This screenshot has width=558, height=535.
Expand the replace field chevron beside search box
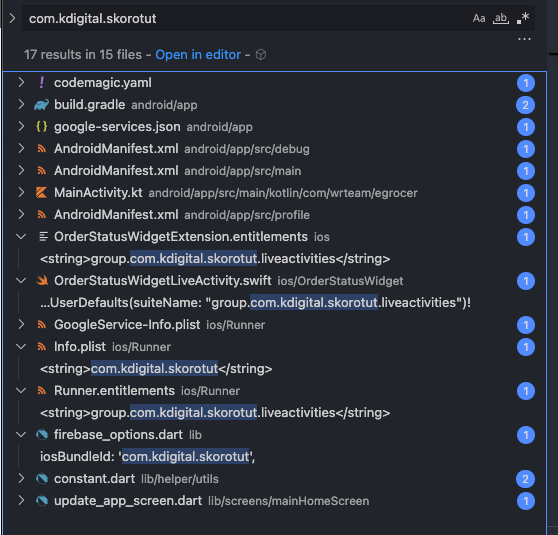point(12,18)
